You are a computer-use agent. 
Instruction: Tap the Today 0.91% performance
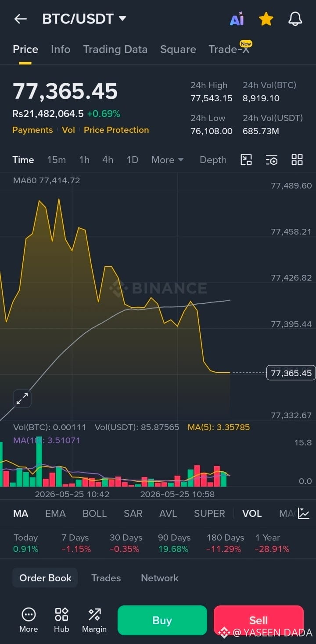click(26, 543)
